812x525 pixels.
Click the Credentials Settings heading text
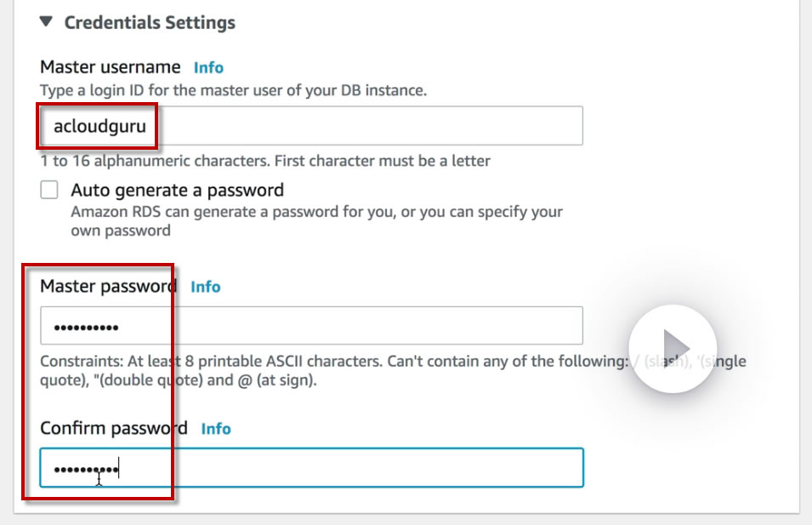(x=150, y=23)
